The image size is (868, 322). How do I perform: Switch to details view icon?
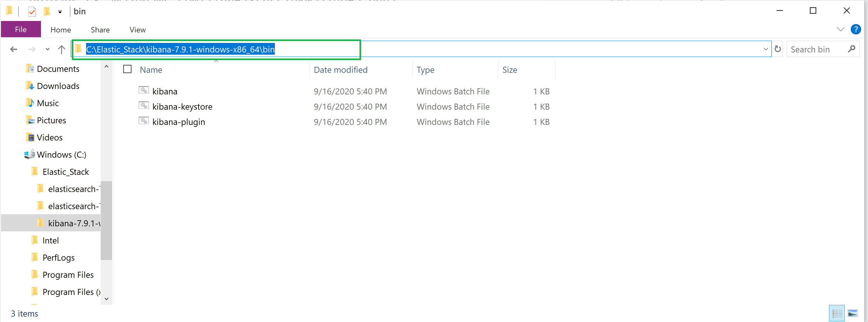click(837, 313)
